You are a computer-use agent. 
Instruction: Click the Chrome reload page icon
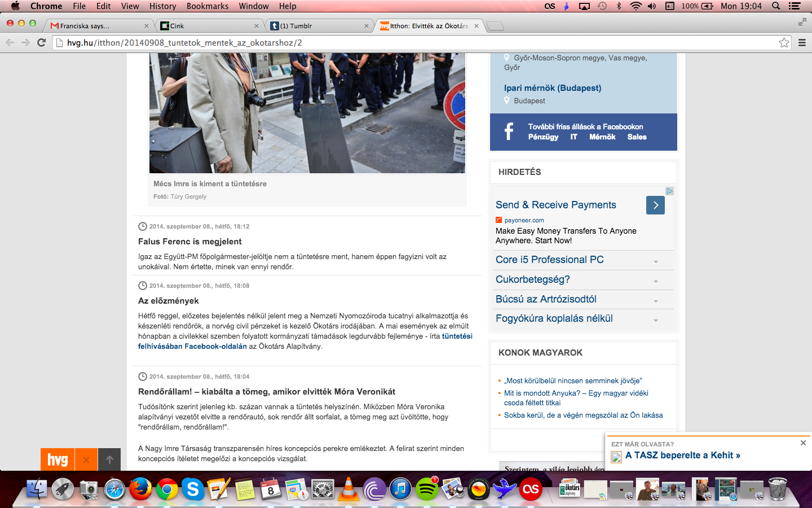tap(41, 42)
